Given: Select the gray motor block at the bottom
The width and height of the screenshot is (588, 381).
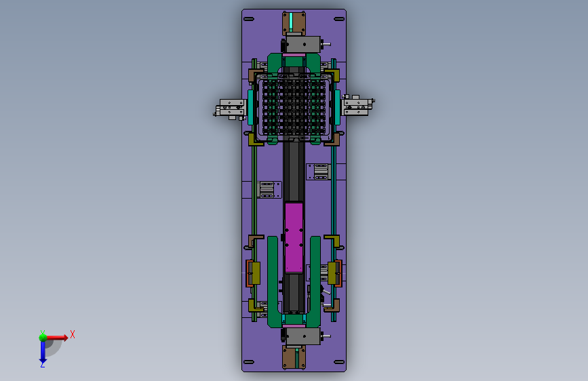Looking at the screenshot, I should [x=303, y=336].
